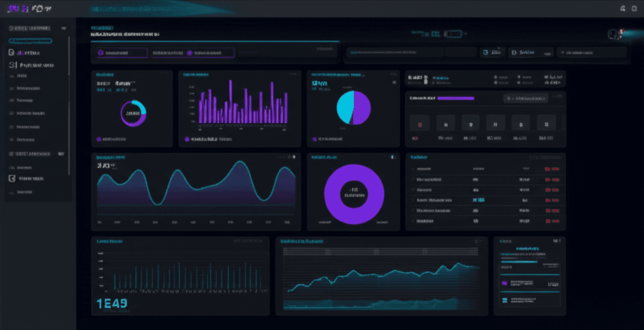644x330 pixels.
Task: Open the user avatar with red badge
Action: [x=614, y=33]
